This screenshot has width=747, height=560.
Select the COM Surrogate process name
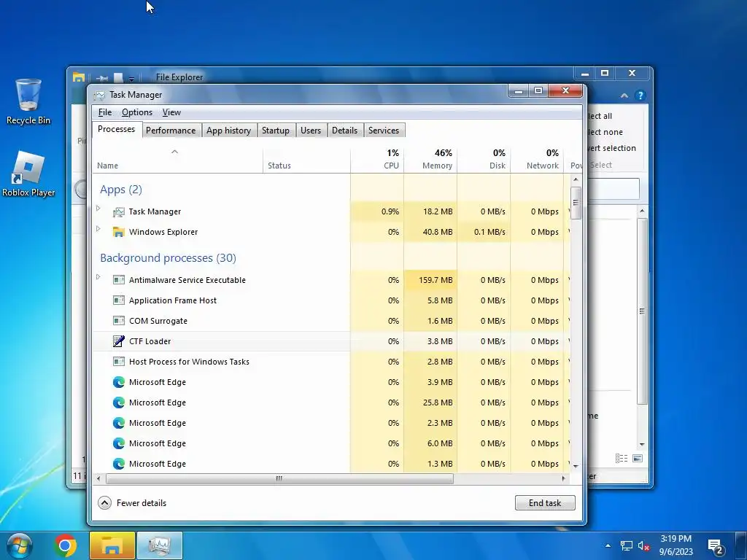point(158,321)
